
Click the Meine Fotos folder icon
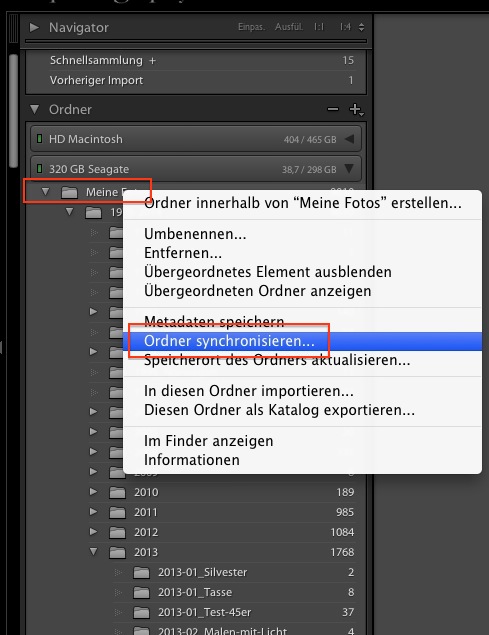point(69,192)
